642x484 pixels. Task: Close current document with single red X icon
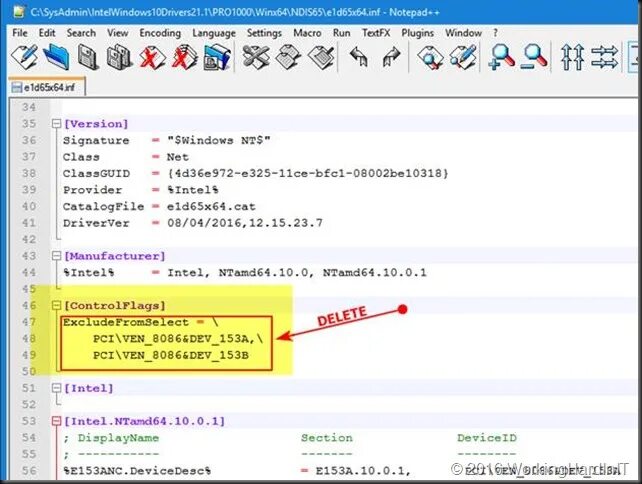coord(152,57)
